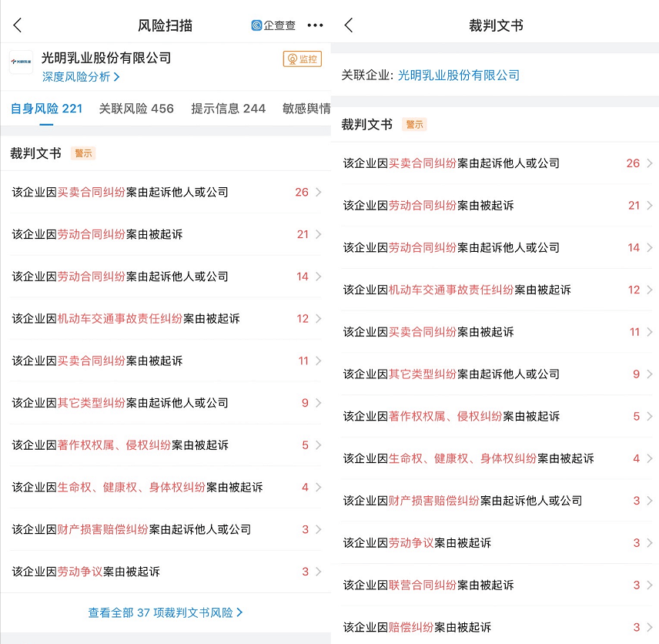Select the 自身风险 221 tab
Image resolution: width=659 pixels, height=644 pixels.
(x=46, y=109)
